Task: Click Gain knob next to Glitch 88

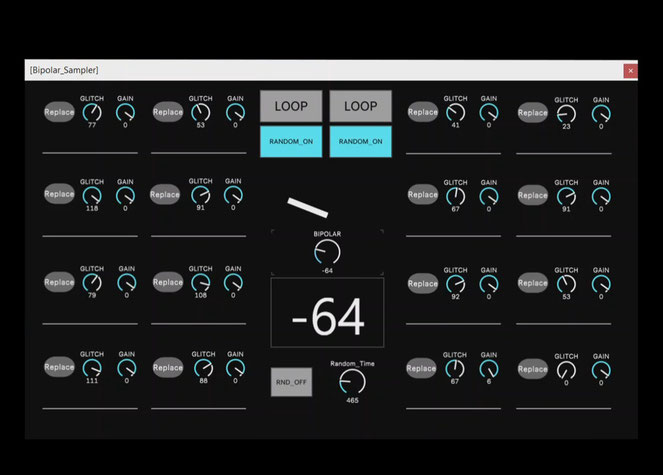Action: click(x=235, y=368)
